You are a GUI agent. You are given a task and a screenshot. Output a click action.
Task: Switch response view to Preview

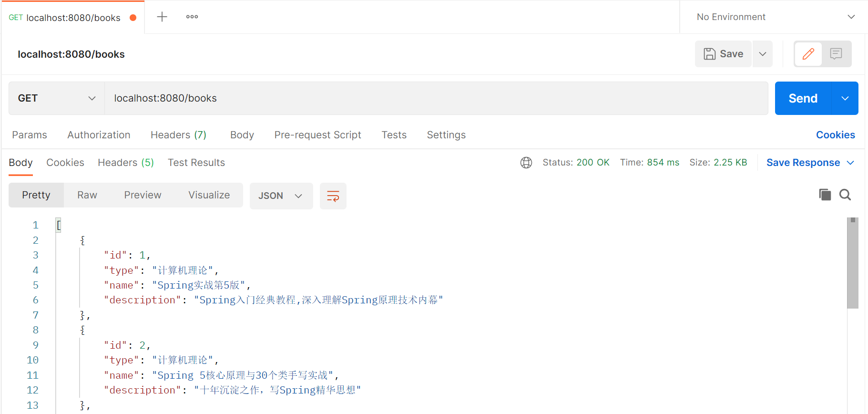pos(143,195)
